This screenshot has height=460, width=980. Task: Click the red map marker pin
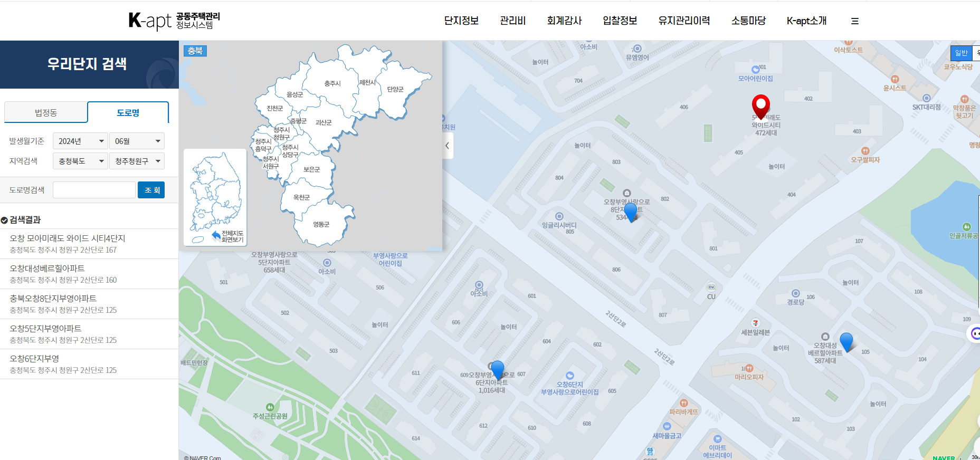pyautogui.click(x=760, y=107)
